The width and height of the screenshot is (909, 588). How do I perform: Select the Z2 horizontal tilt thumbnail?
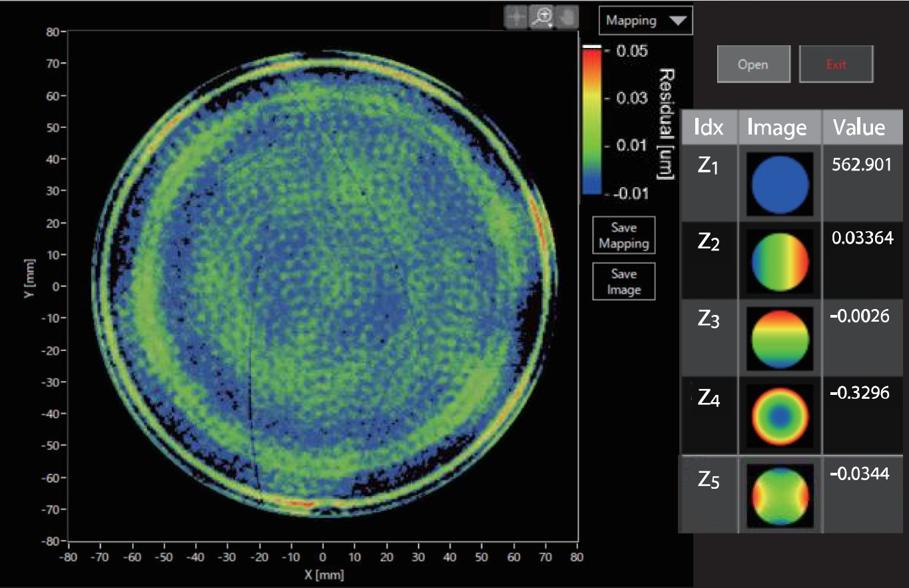click(x=780, y=262)
